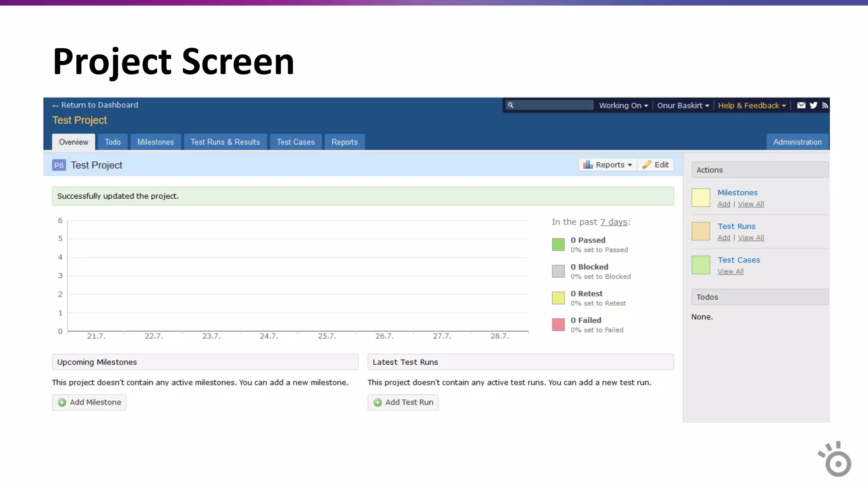The image size is (868, 488).
Task: Click the P6 project badge icon
Action: (x=59, y=165)
